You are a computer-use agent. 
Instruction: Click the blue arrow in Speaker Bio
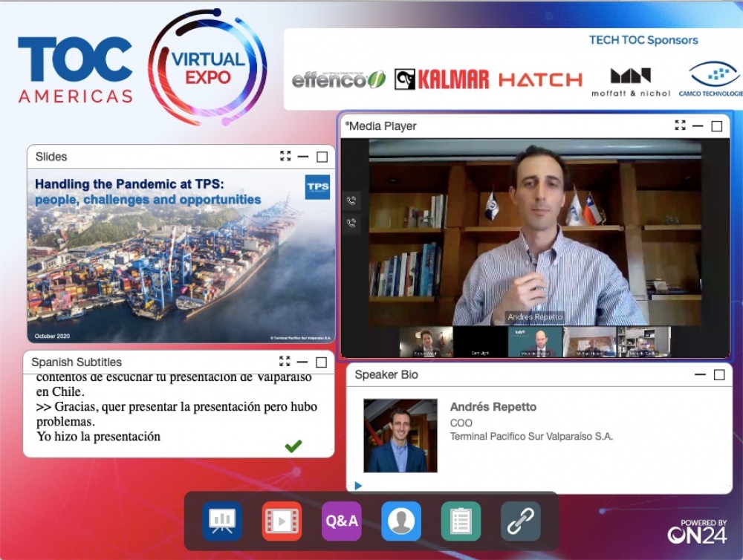[358, 486]
